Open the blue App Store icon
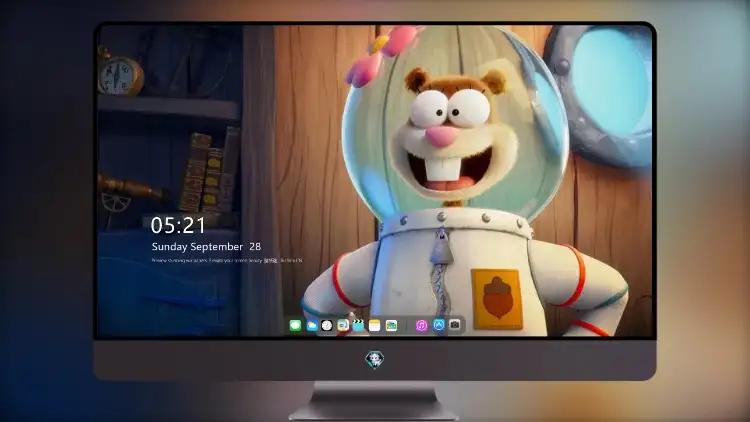The width and height of the screenshot is (750, 422). 439,326
